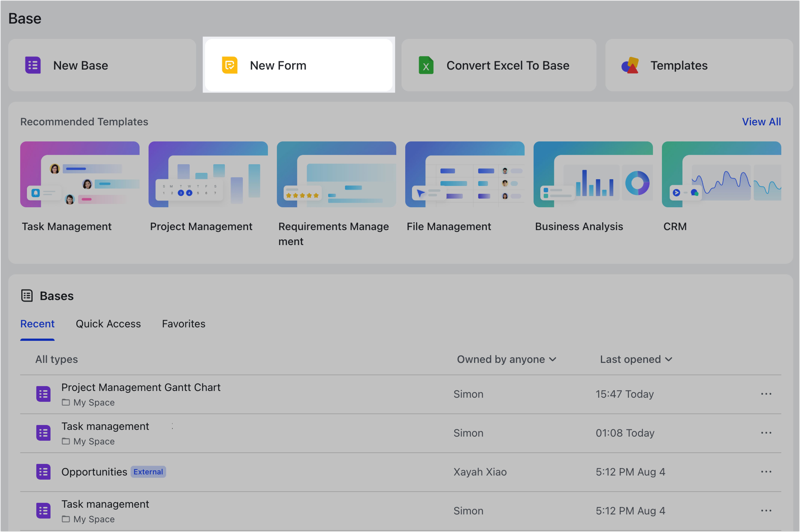Switch to the Recent tab

[37, 324]
